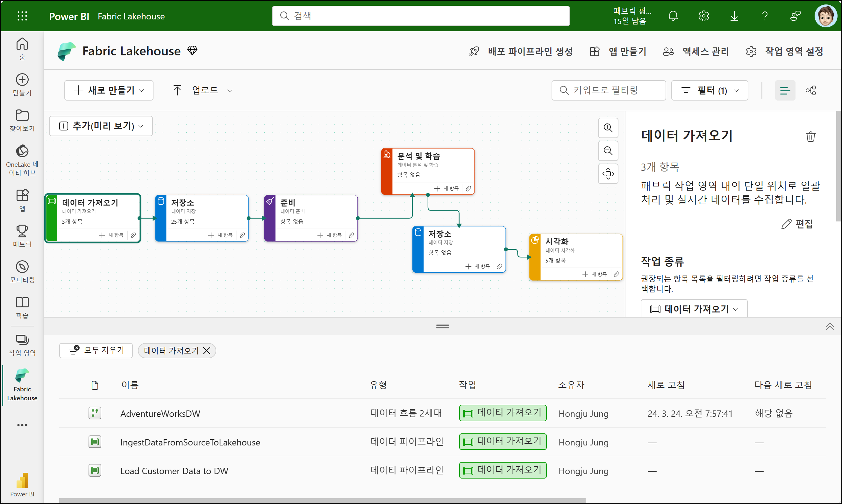Image resolution: width=842 pixels, height=504 pixels.
Task: Click the zoom in canvas icon
Action: [x=608, y=128]
